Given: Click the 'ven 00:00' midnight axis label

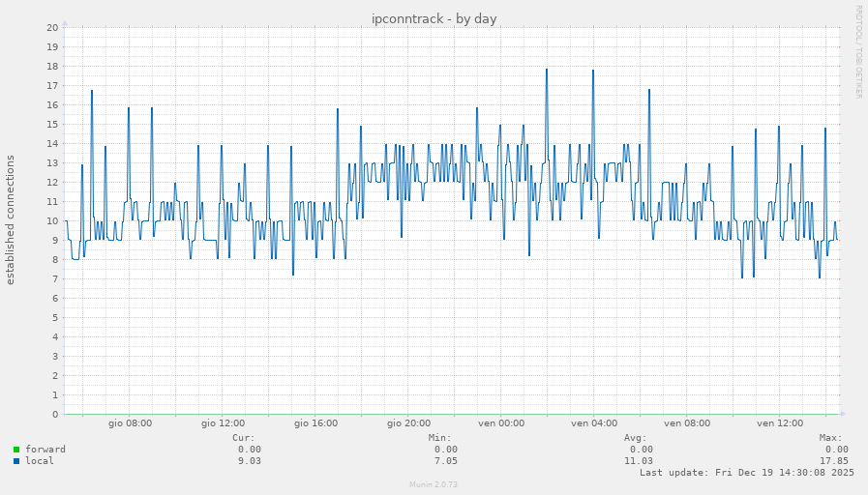Looking at the screenshot, I should pos(501,423).
